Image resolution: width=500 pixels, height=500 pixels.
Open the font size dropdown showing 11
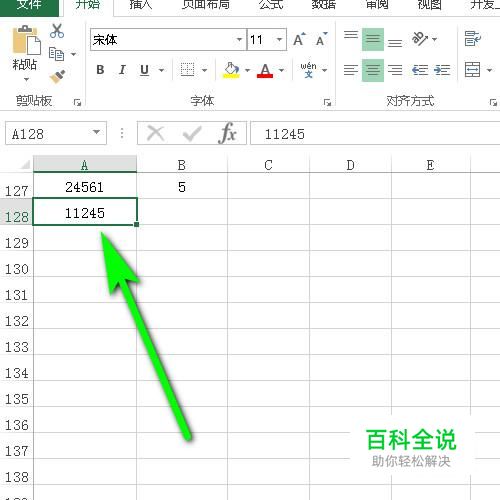click(x=279, y=40)
